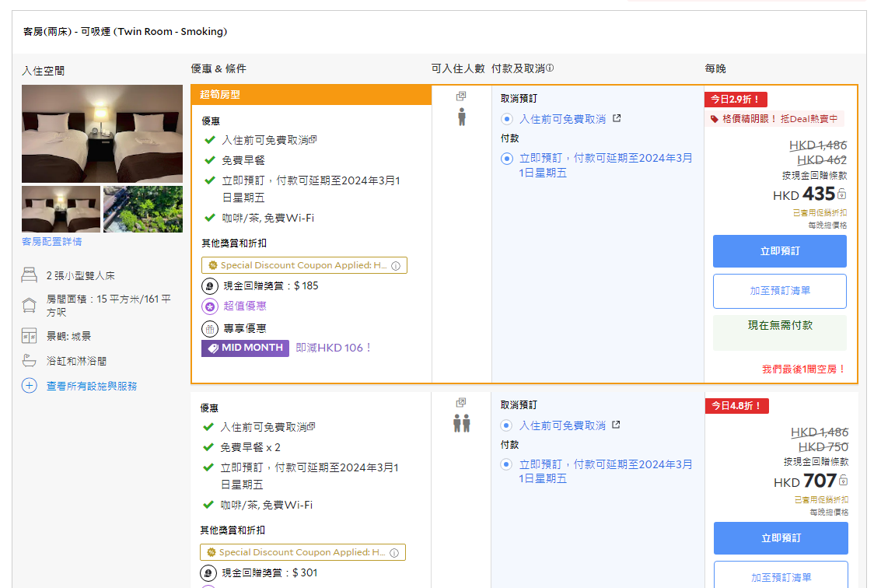Click gift icon beside 專享優惠
The height and width of the screenshot is (588, 874).
click(210, 329)
